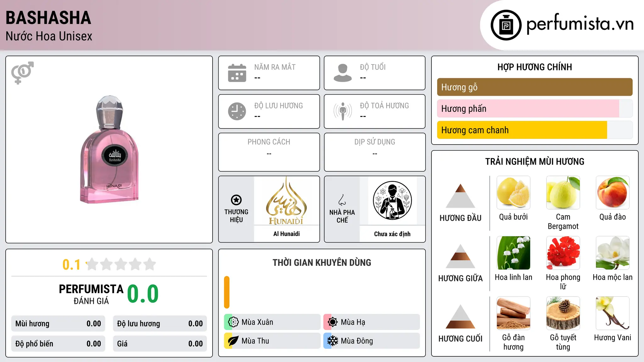Click the Quả bưởi note label
This screenshot has height=362, width=644.
tap(514, 217)
